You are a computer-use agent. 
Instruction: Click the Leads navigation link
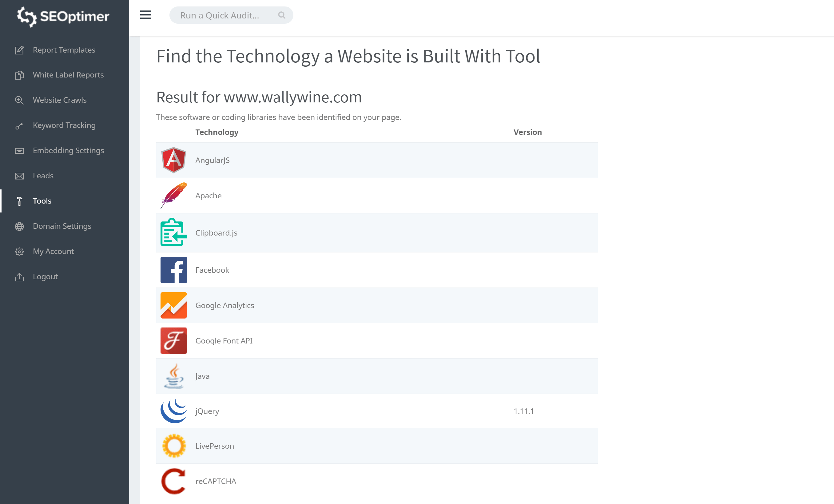click(43, 175)
